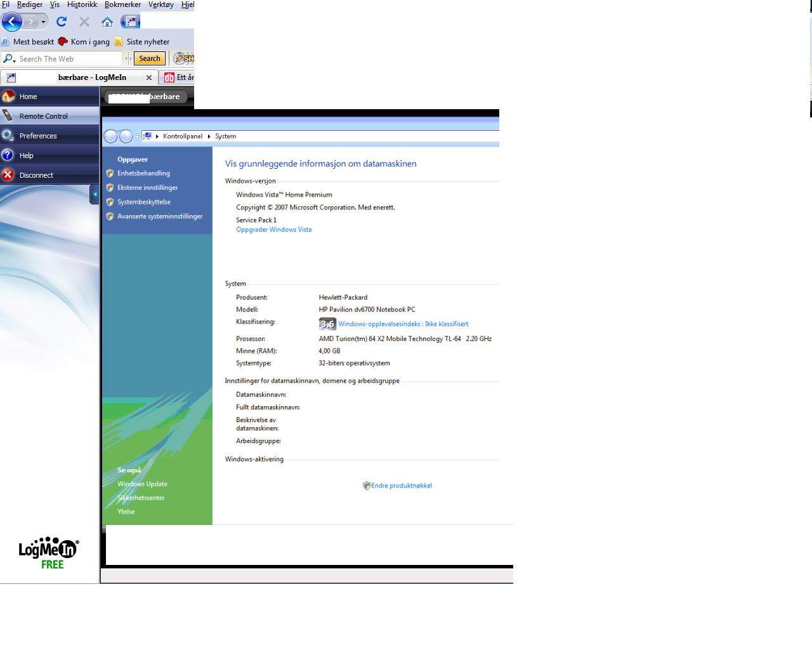Click the 4,00 GB RAM value
This screenshot has width=812, height=650.
329,351
